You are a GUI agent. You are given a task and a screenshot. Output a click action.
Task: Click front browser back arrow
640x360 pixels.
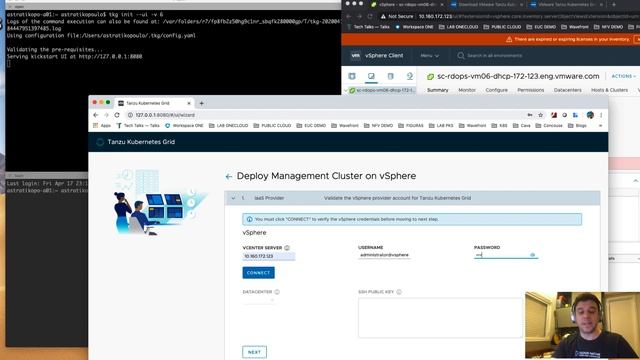[96, 115]
